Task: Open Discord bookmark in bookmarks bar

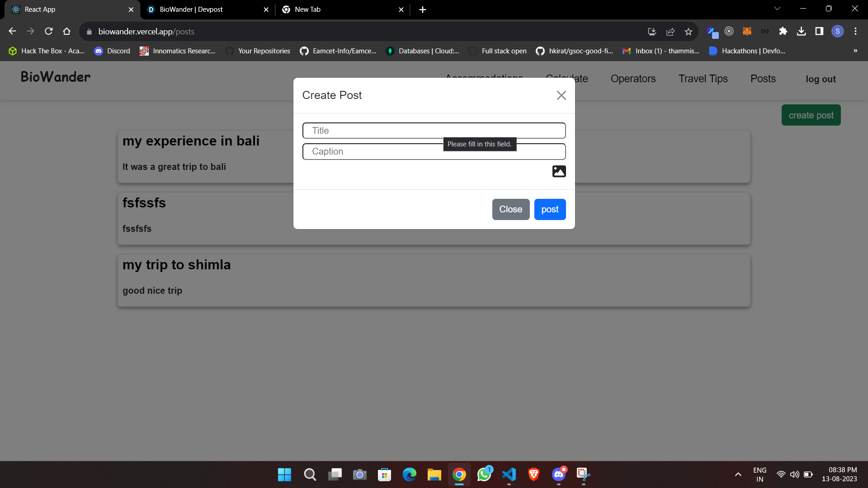Action: 112,51
